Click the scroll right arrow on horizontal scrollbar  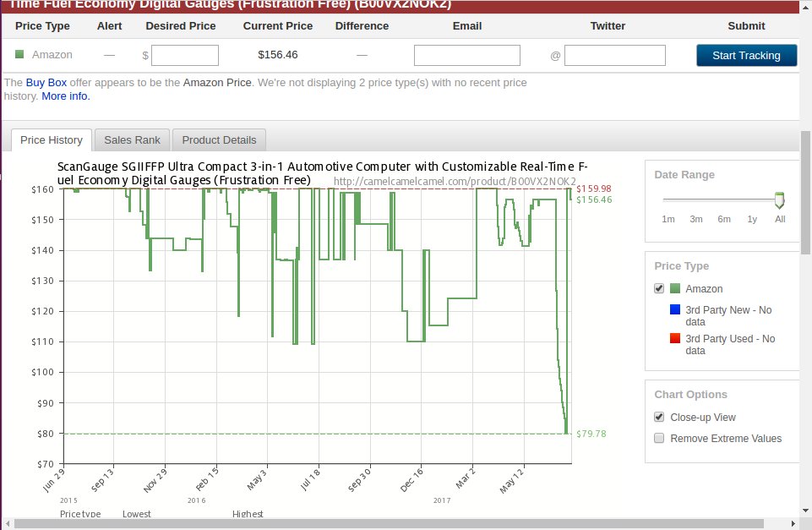click(793, 524)
